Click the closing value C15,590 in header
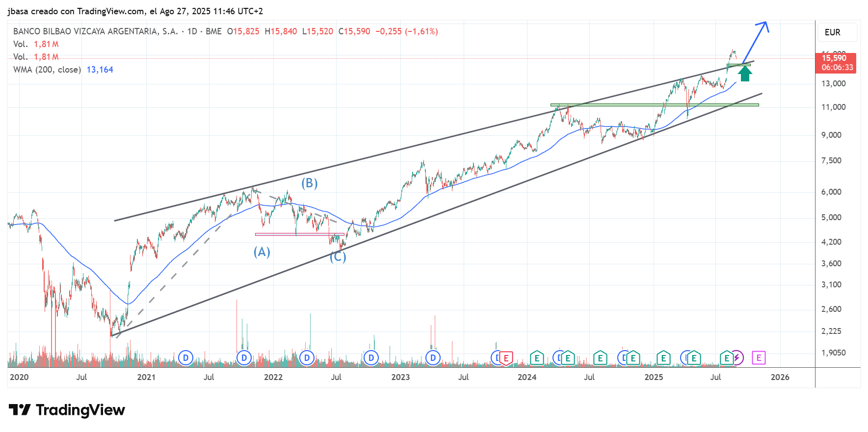This screenshot has width=868, height=432. [x=354, y=31]
